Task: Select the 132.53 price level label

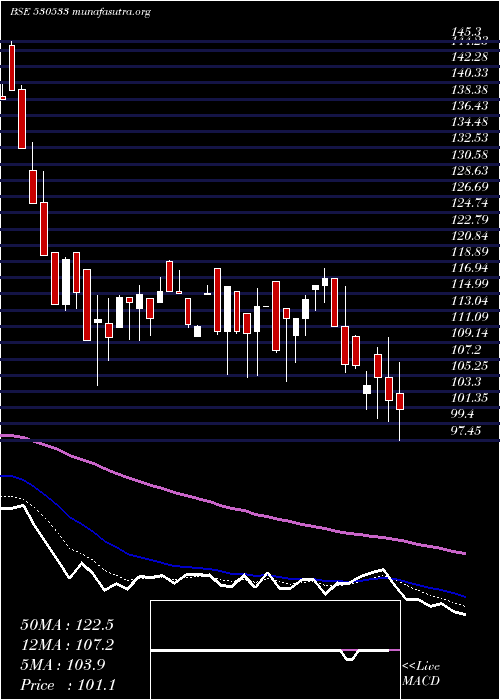Action: [x=469, y=138]
